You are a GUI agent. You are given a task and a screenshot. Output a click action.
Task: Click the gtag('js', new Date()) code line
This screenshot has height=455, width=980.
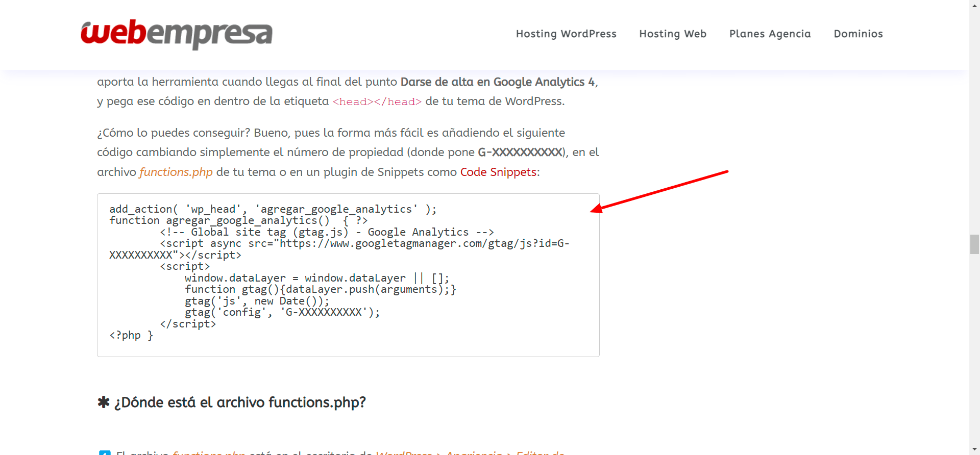[257, 301]
